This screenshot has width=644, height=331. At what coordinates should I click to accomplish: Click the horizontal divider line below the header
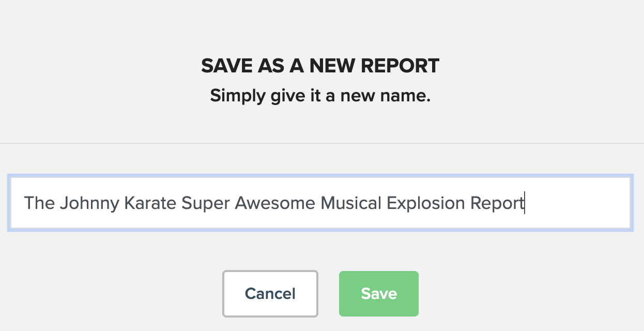pyautogui.click(x=322, y=143)
